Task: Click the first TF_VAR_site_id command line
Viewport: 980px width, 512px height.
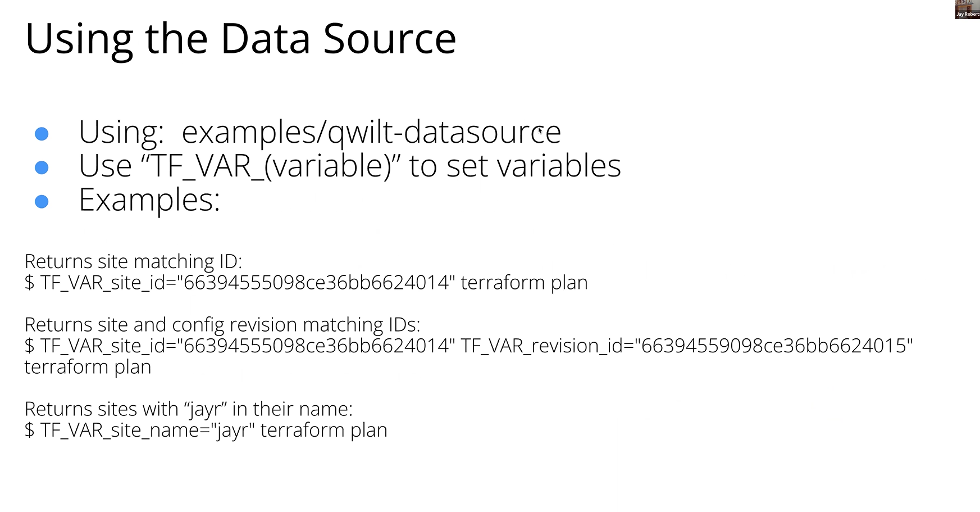Action: (306, 283)
